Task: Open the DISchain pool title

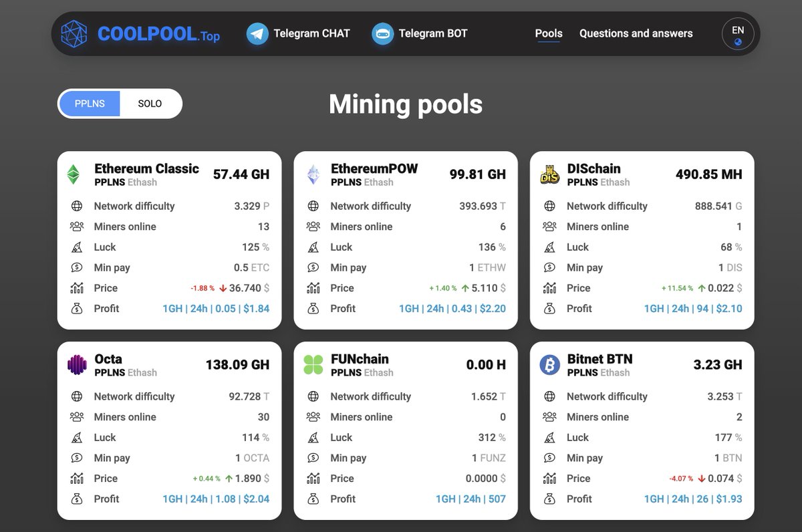Action: tap(593, 168)
